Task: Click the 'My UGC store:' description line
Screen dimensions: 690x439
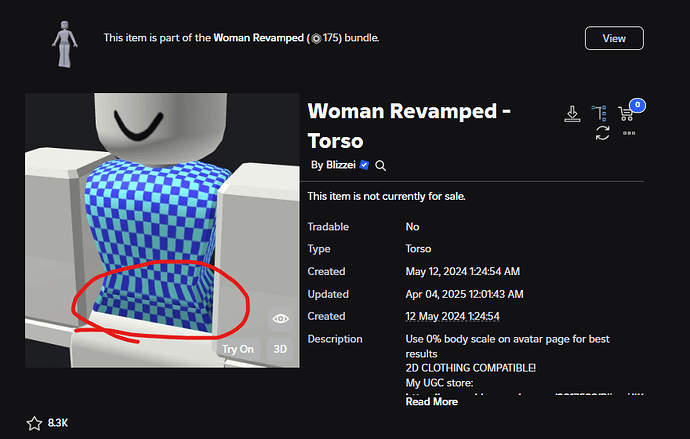Action: tap(439, 383)
